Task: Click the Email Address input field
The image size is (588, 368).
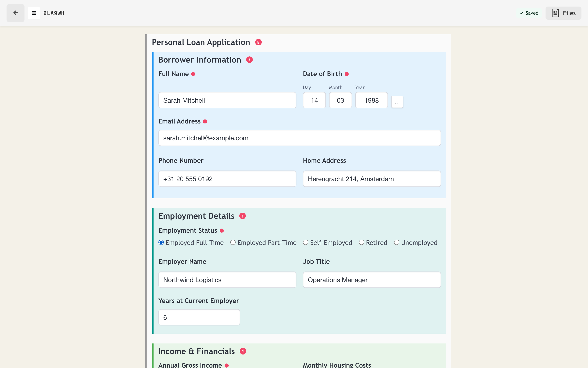Action: [x=300, y=138]
